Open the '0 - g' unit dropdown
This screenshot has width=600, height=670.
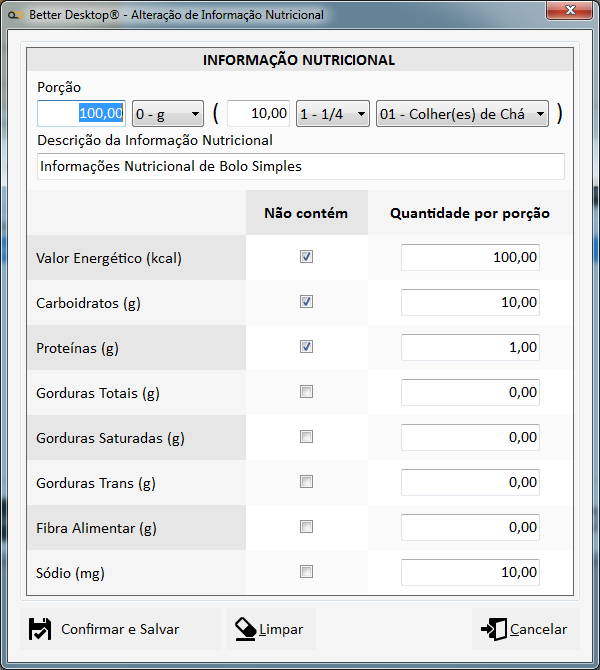click(x=167, y=114)
